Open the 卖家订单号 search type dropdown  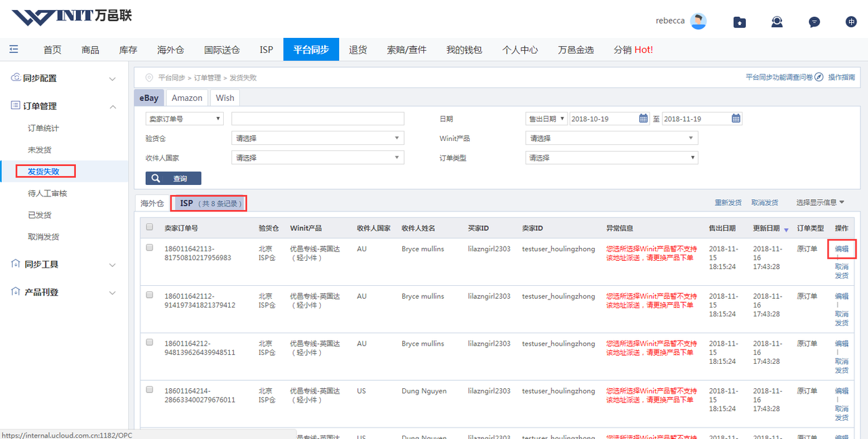(x=184, y=119)
